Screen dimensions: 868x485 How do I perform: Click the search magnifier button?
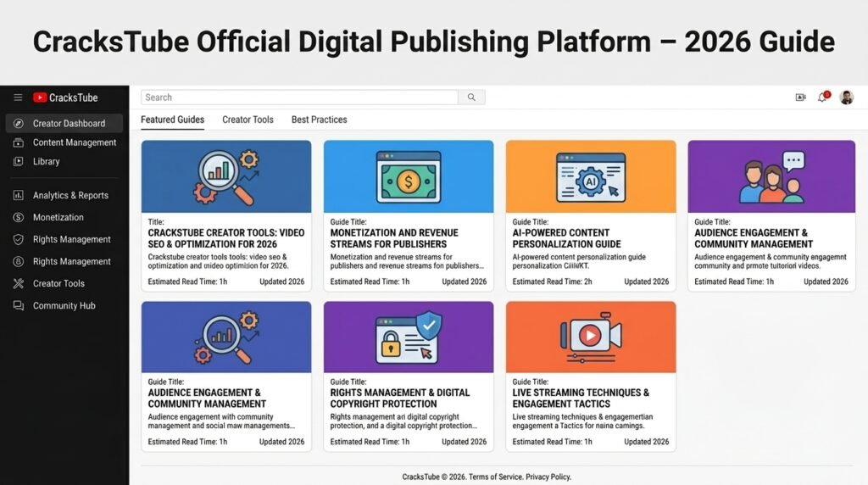coord(471,98)
